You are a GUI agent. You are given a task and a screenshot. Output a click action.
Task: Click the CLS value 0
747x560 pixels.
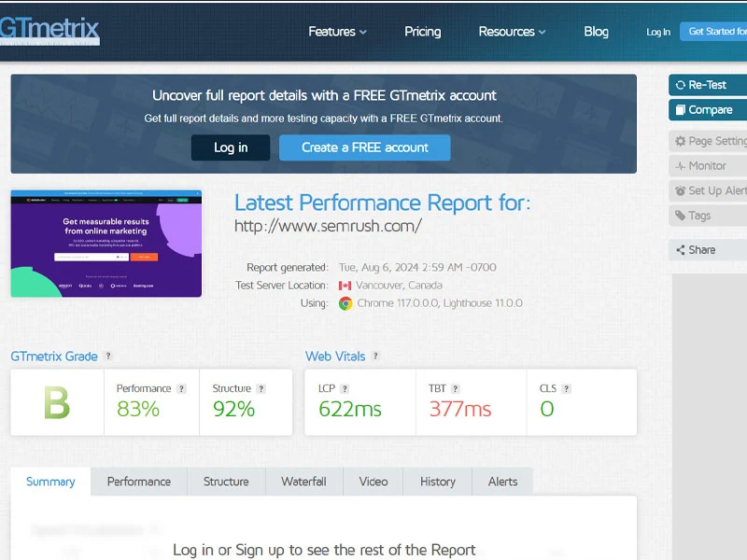click(547, 409)
